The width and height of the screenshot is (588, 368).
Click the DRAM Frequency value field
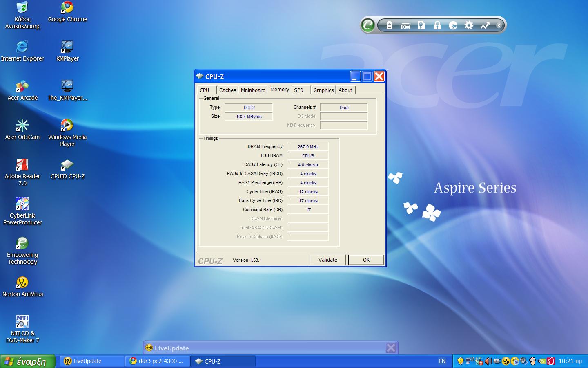click(x=308, y=147)
